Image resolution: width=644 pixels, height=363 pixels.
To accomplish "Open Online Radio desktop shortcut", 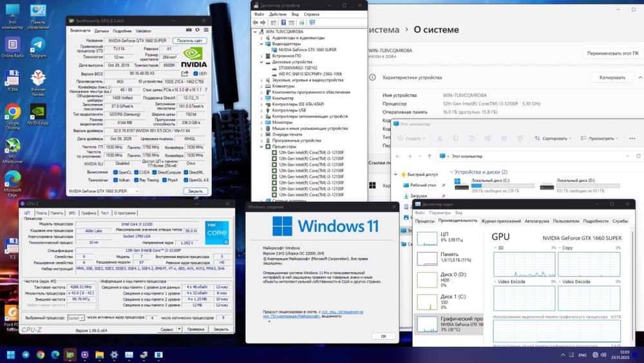I will point(12,47).
